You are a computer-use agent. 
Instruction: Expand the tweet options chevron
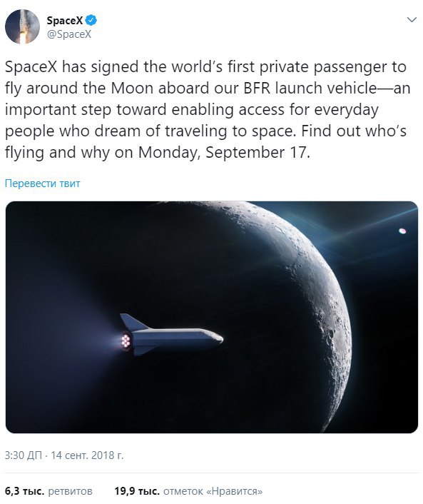coord(412,20)
